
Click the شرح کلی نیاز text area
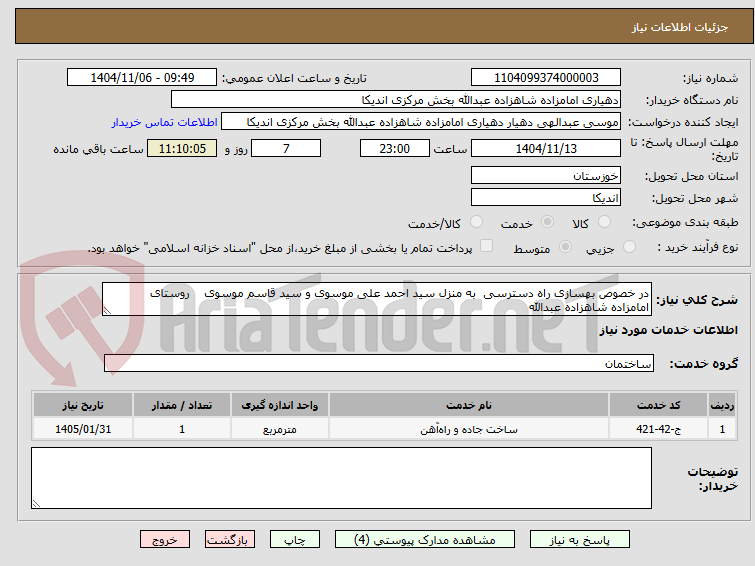[x=377, y=299]
